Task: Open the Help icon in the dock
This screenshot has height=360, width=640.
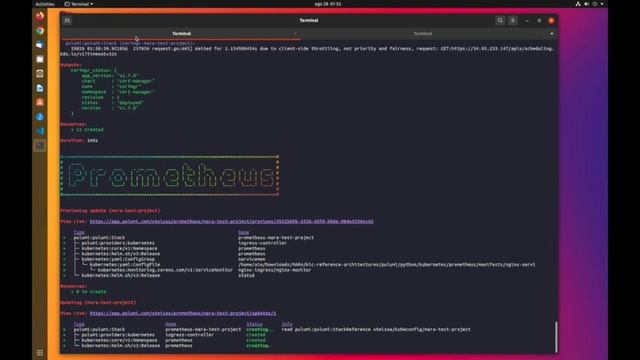Action: click(x=40, y=117)
